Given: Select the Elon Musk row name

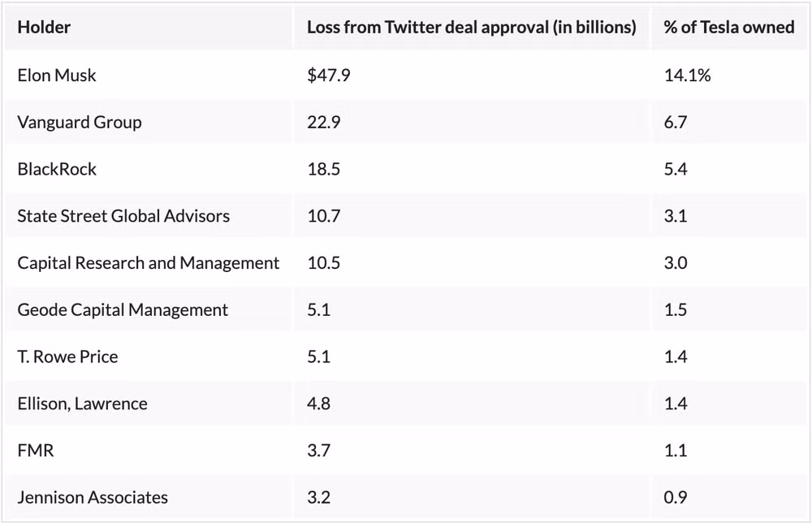Looking at the screenshot, I should pos(57,76).
